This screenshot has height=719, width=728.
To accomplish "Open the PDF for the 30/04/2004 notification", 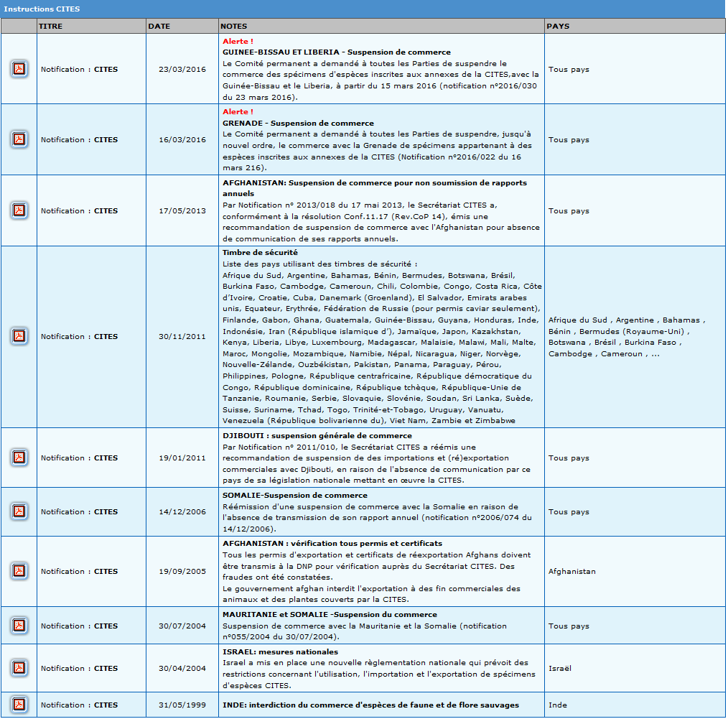I will click(x=19, y=668).
